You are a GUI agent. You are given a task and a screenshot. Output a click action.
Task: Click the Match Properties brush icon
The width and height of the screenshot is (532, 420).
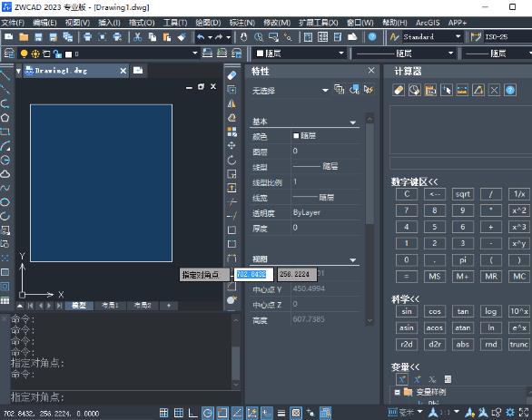tap(182, 36)
